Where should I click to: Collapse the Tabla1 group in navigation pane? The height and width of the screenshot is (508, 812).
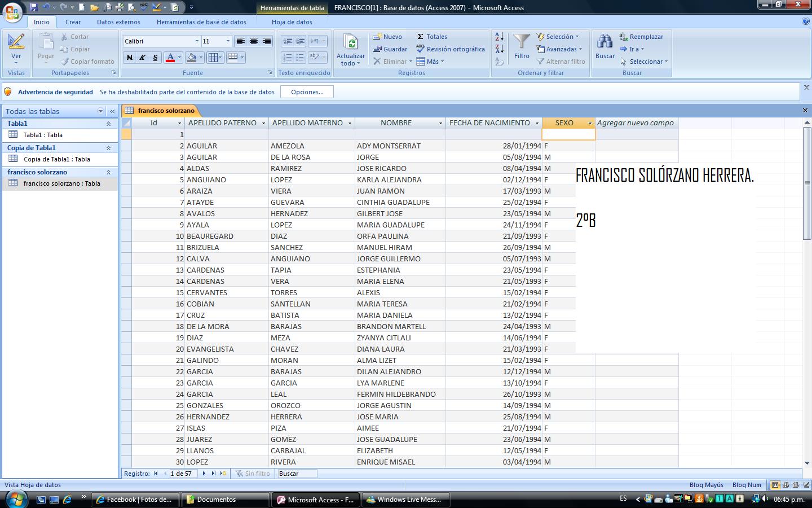click(108, 124)
